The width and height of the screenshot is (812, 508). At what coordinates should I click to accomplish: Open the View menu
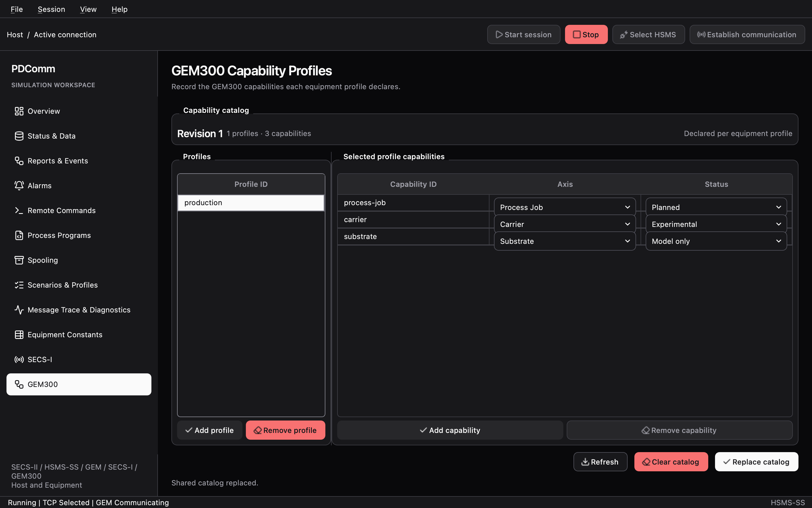tap(88, 9)
